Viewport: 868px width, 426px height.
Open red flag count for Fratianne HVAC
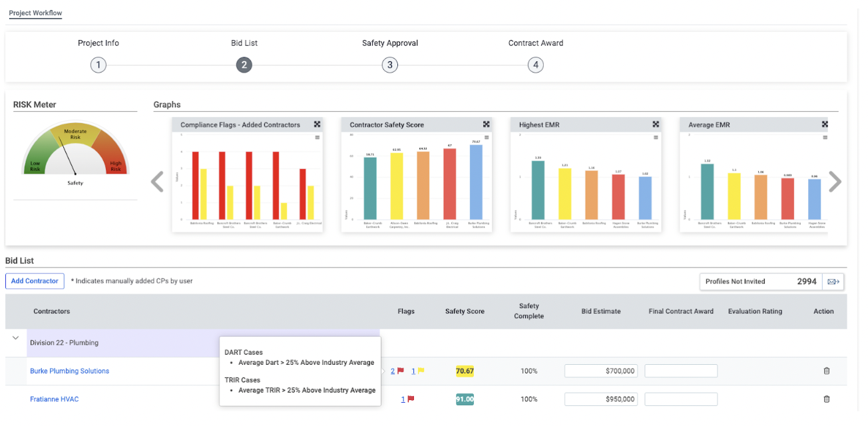(x=403, y=399)
